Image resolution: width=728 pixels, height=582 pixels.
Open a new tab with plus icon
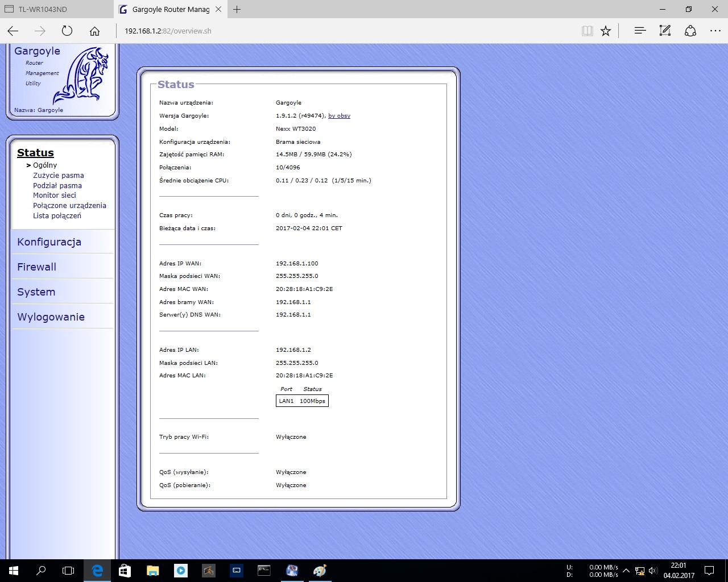point(237,9)
